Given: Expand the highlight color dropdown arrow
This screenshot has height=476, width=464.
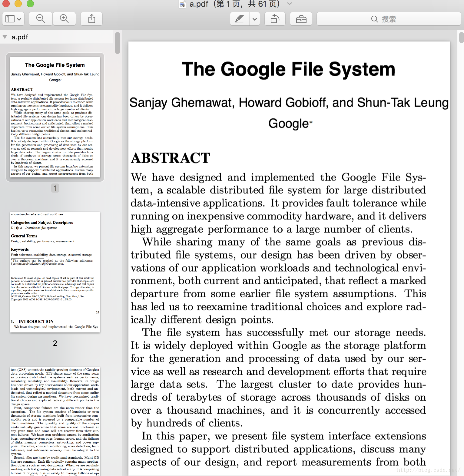Looking at the screenshot, I should coord(255,19).
